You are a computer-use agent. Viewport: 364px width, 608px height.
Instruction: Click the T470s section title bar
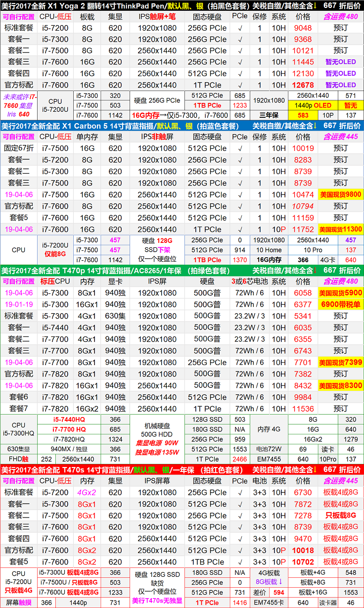tap(182, 469)
